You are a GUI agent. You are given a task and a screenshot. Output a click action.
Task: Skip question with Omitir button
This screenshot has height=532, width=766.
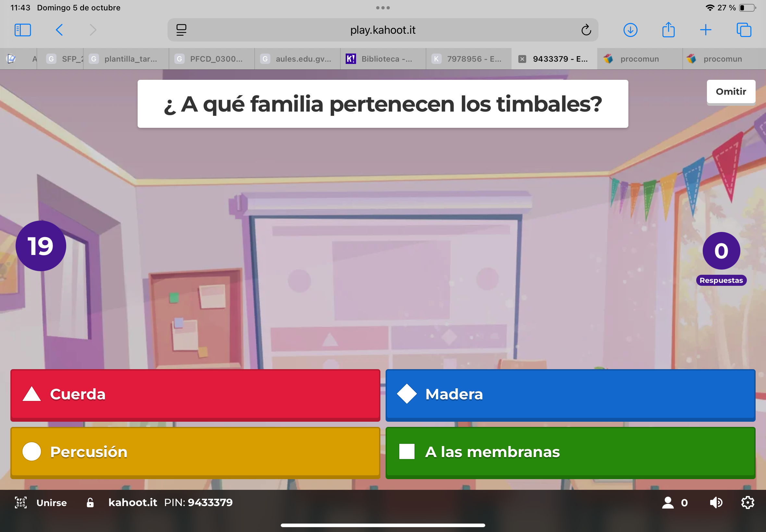[x=731, y=92]
